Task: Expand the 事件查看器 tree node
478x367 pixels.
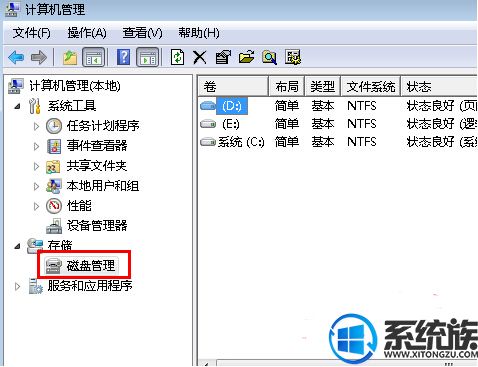Action: (36, 146)
